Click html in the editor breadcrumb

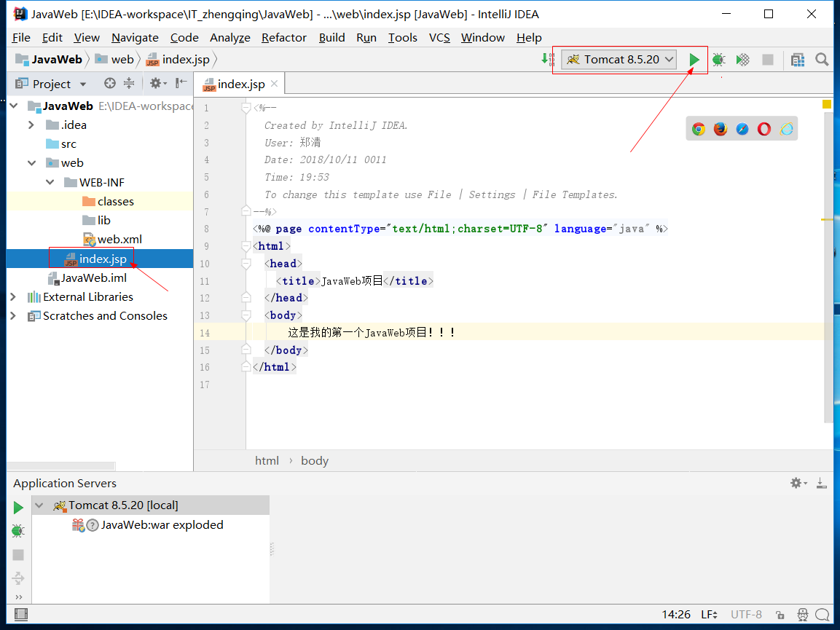[x=267, y=461]
